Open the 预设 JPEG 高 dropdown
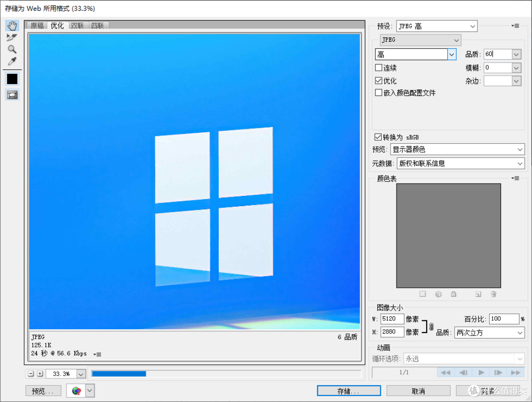Screen dimensions: 532x402 436,26
